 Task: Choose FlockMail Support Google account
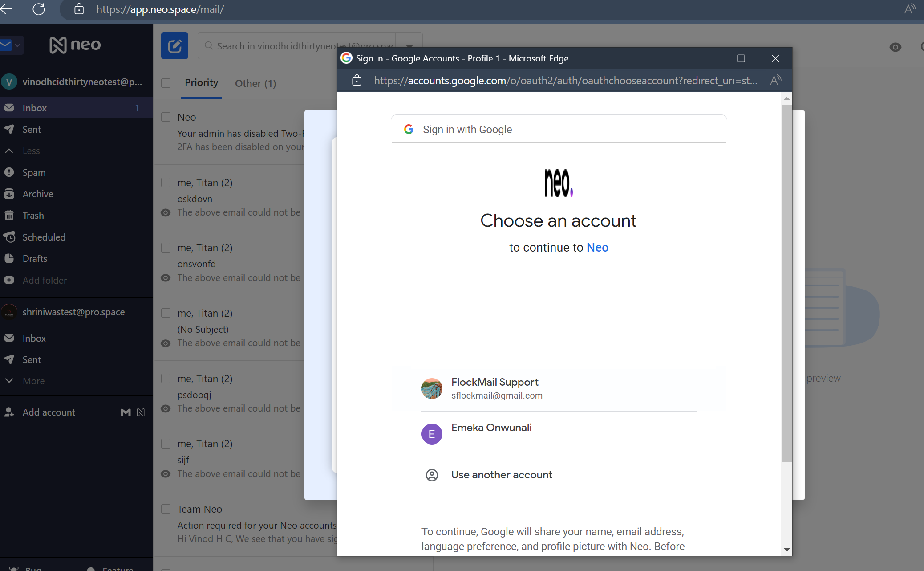click(x=559, y=388)
